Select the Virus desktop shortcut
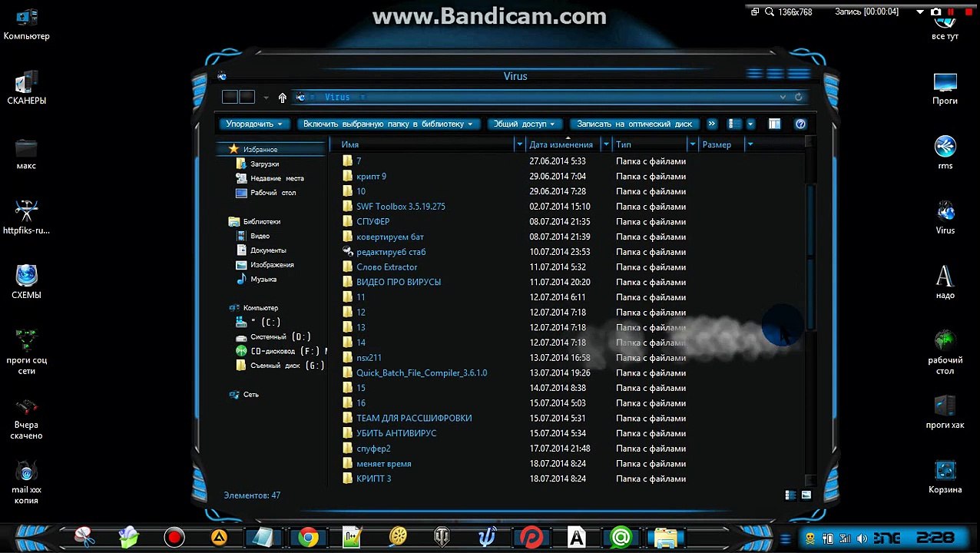The image size is (980, 553). point(945,217)
